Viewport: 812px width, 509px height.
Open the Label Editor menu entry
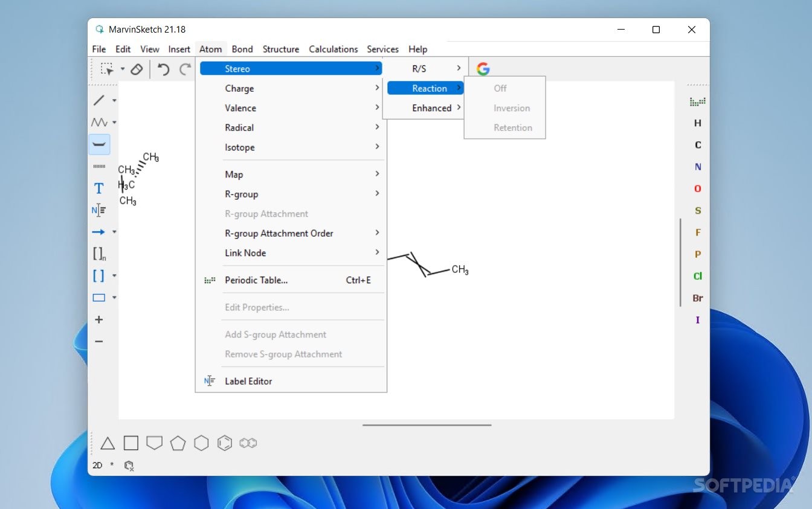click(x=292, y=381)
